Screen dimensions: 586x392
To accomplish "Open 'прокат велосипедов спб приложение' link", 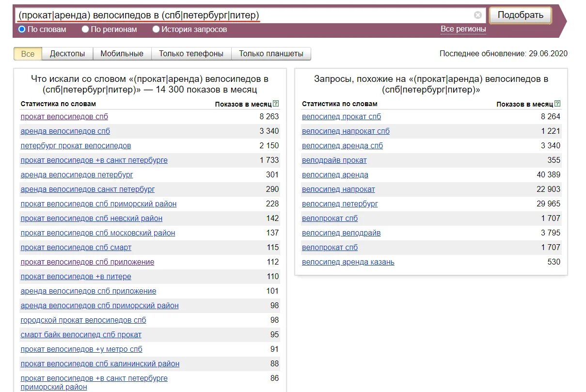I will click(x=87, y=262).
